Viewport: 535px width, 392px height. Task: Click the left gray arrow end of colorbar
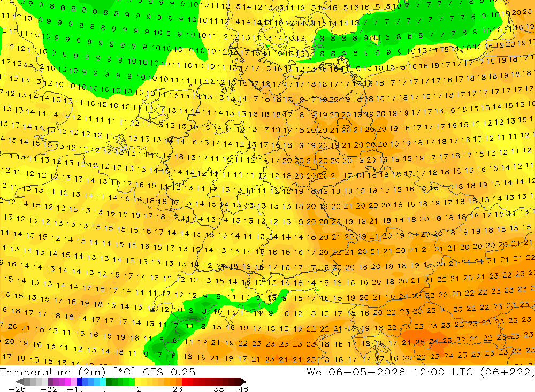pyautogui.click(x=20, y=381)
